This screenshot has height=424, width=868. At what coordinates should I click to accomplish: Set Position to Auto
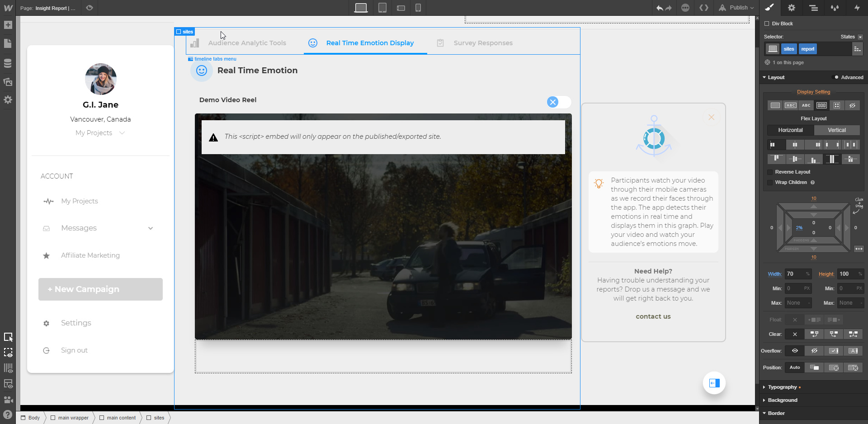point(795,367)
